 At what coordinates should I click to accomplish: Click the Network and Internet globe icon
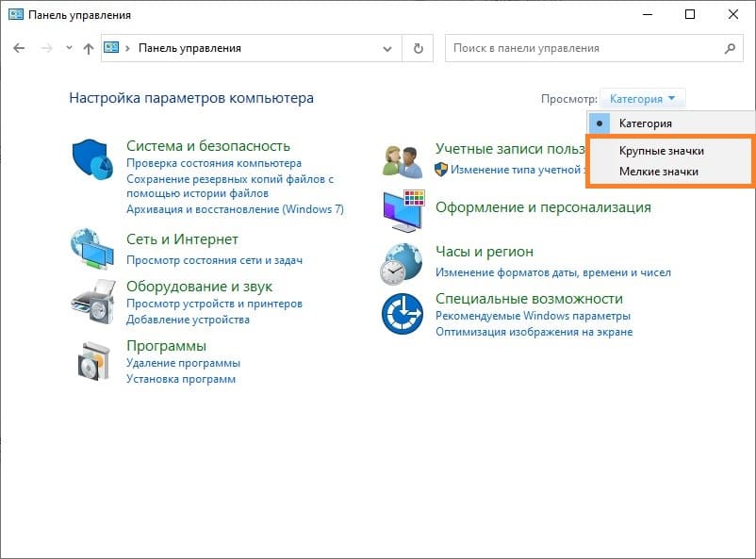(x=92, y=248)
